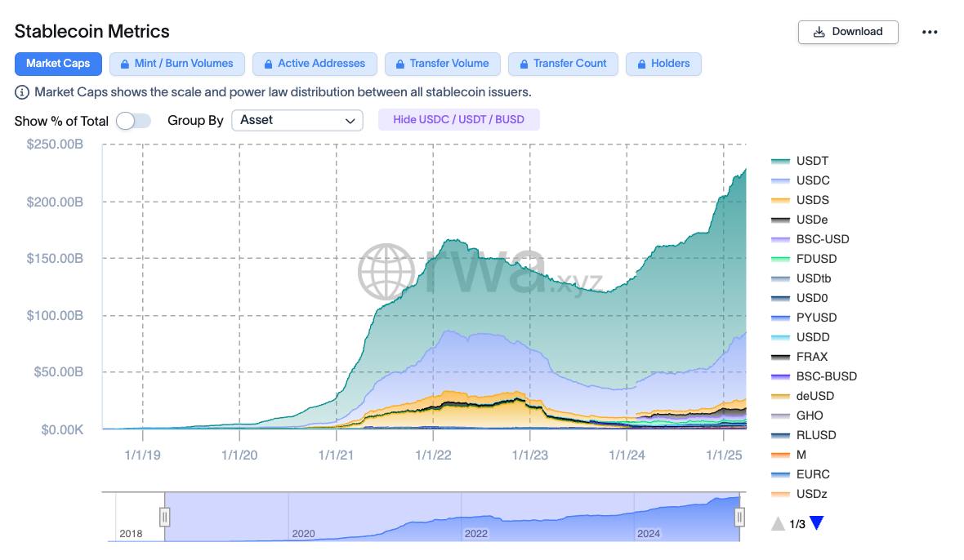Toggle USDz legend entry
The height and width of the screenshot is (560, 964).
799,495
